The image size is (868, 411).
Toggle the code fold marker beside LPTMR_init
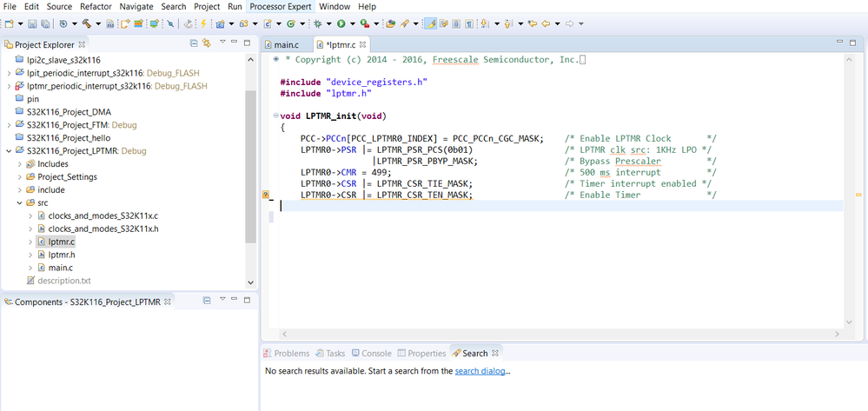pos(275,116)
